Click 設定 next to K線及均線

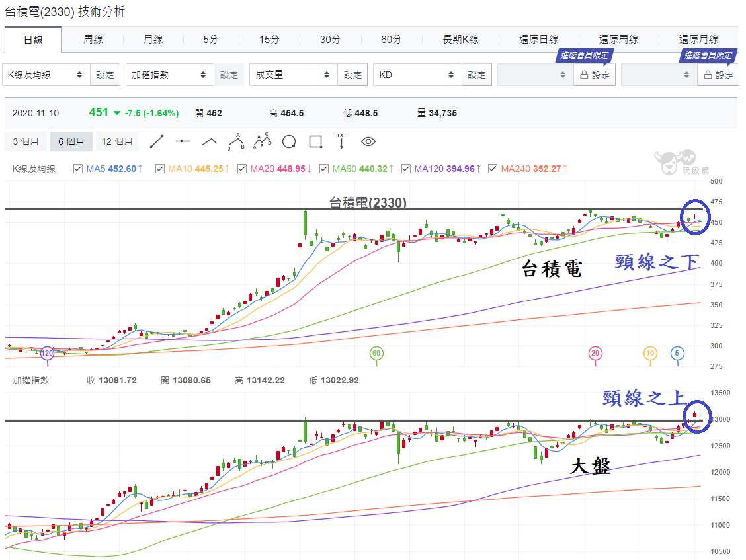[x=105, y=75]
